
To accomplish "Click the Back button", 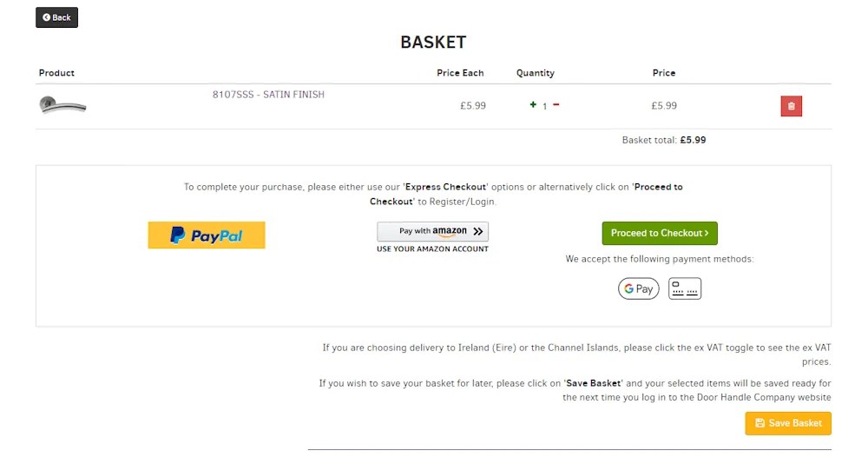I will [x=56, y=17].
